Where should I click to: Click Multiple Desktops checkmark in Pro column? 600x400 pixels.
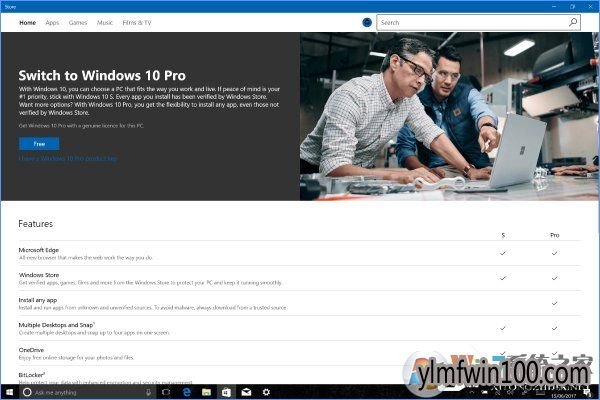tap(554, 328)
